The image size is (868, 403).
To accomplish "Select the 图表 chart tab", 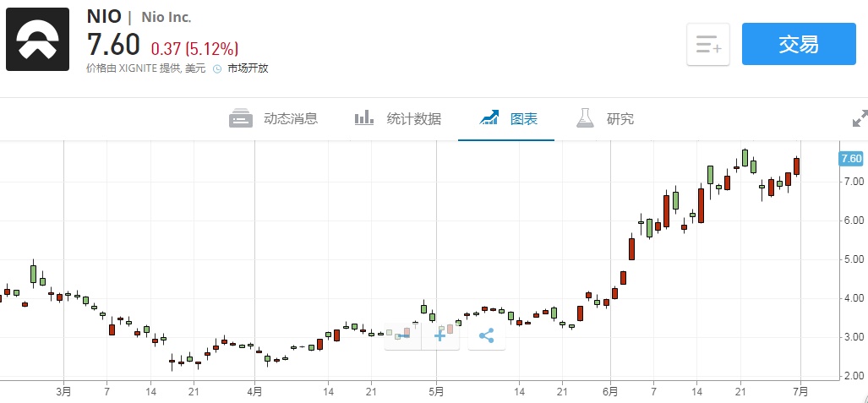I will (x=508, y=118).
